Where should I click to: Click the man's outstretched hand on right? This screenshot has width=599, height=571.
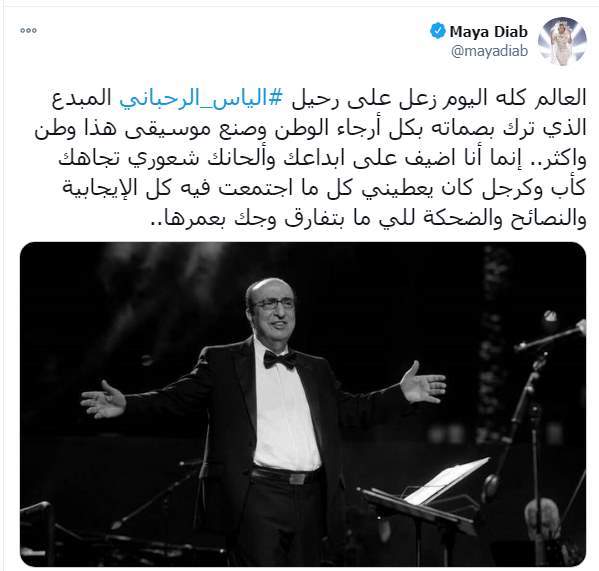tap(423, 383)
